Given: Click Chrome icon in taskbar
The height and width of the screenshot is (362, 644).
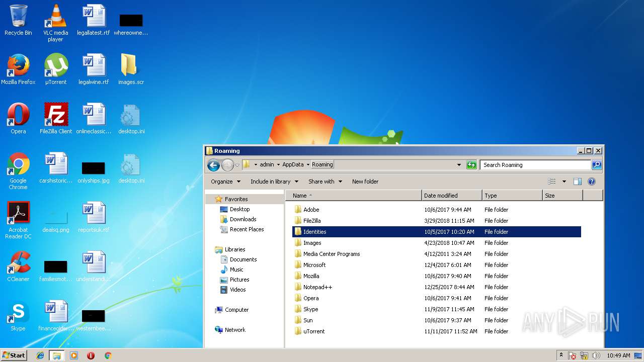Looking at the screenshot, I should (108, 355).
